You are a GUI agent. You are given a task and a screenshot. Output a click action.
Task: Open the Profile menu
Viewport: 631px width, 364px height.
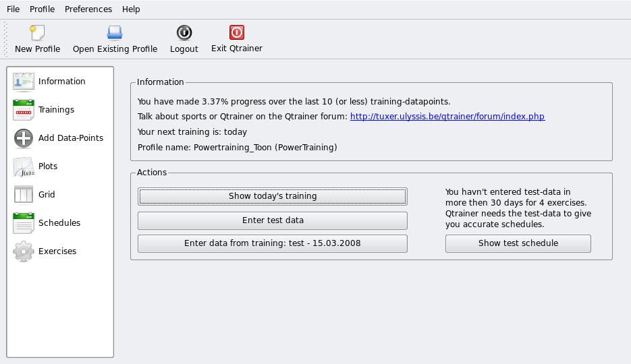pyautogui.click(x=43, y=9)
